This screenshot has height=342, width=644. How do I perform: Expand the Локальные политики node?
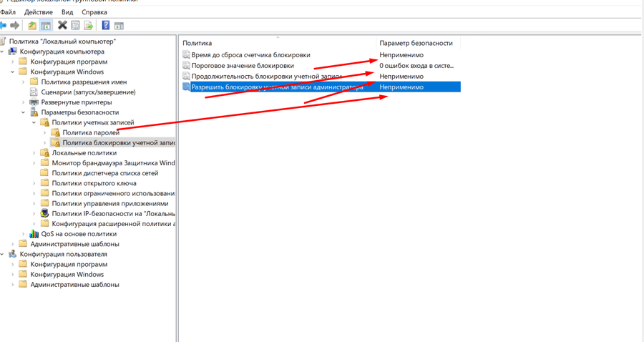pyautogui.click(x=34, y=152)
